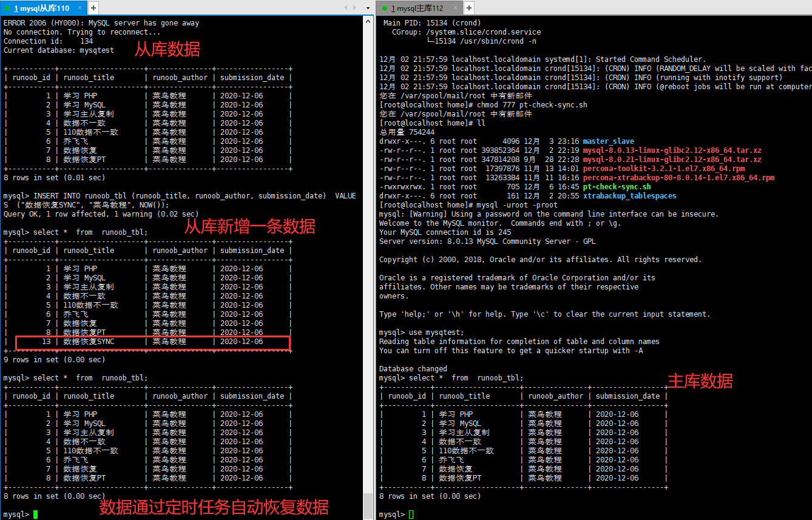Click mysql-8.0.13-linux-glibc2.12-x86_64.tar.xz filename
Screen dimensions: 812x520
coord(672,150)
